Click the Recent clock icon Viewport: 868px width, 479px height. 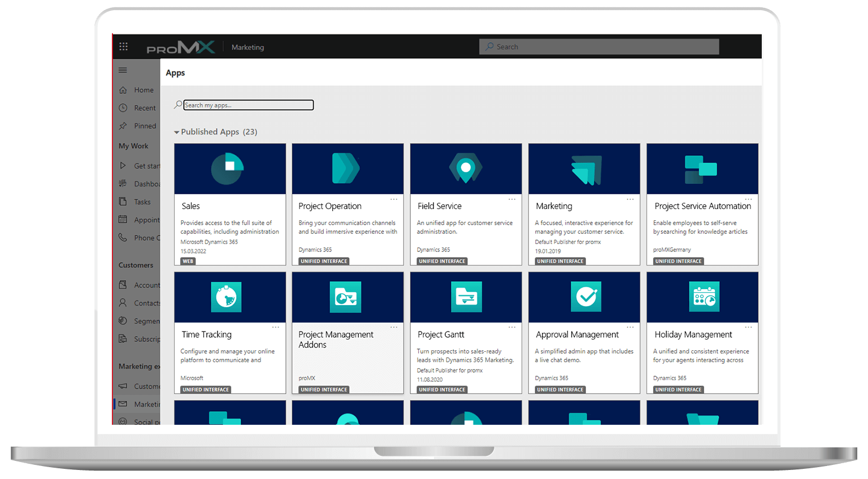tap(123, 108)
